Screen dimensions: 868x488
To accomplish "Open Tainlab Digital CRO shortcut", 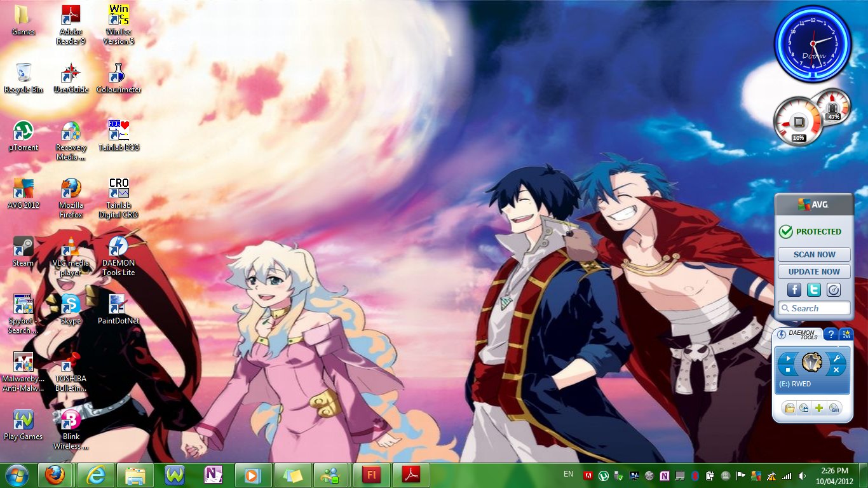I will point(119,198).
